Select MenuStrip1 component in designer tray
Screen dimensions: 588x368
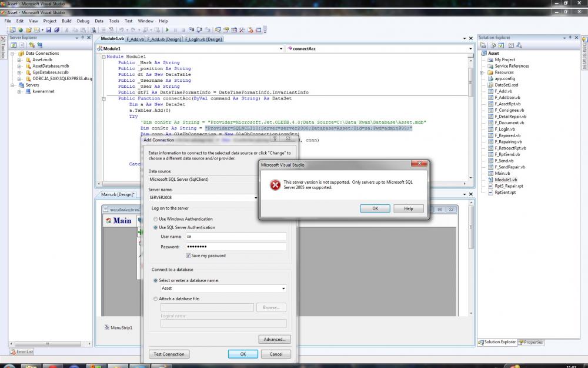pos(118,328)
